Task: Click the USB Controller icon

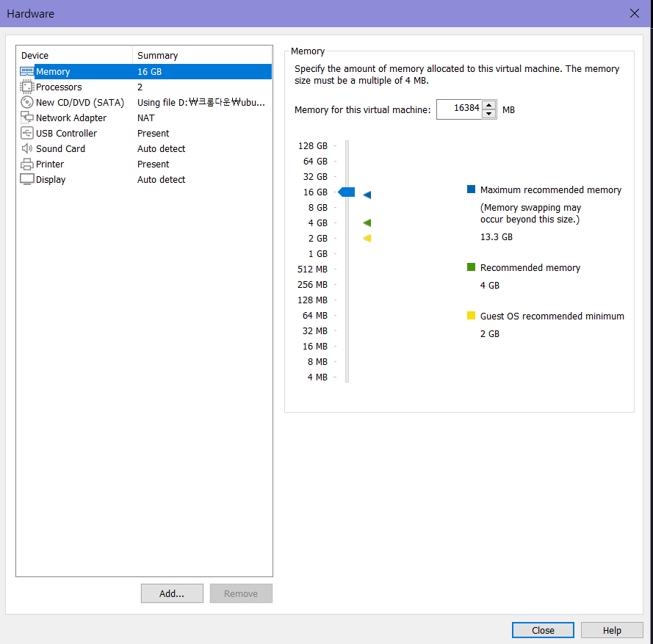Action: click(27, 133)
